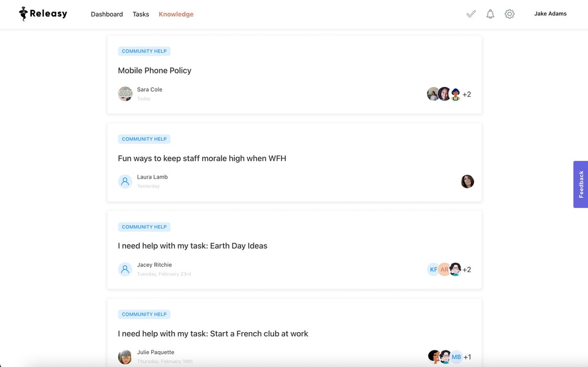Screen dimensions: 588x367
Task: Click Julie Paquette's profile photo
Action: point(125,357)
